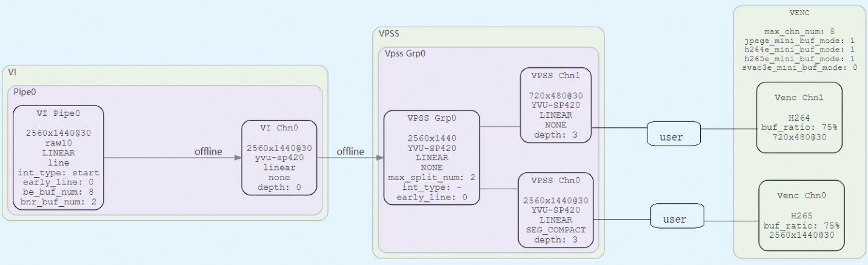Viewport: 868px width, 265px height.
Task: Click H265 text in Venc Chn0
Action: coord(801,215)
